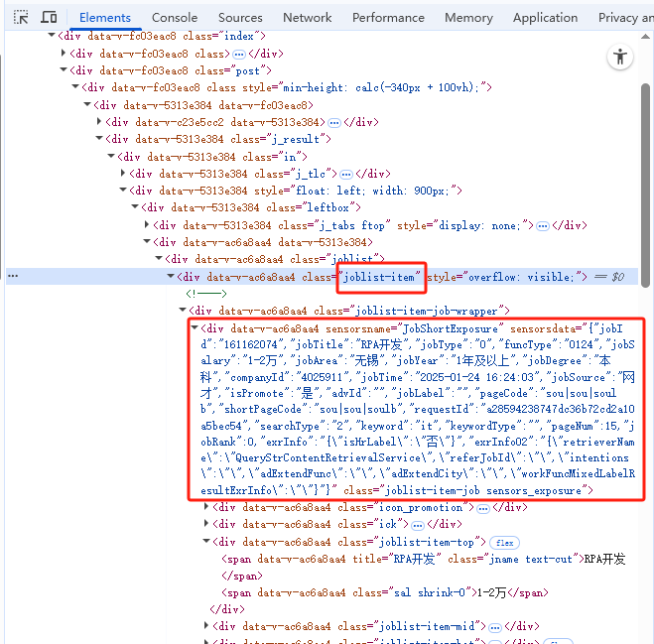The height and width of the screenshot is (644, 654).
Task: Collapse the leftbox div node
Action: point(135,206)
